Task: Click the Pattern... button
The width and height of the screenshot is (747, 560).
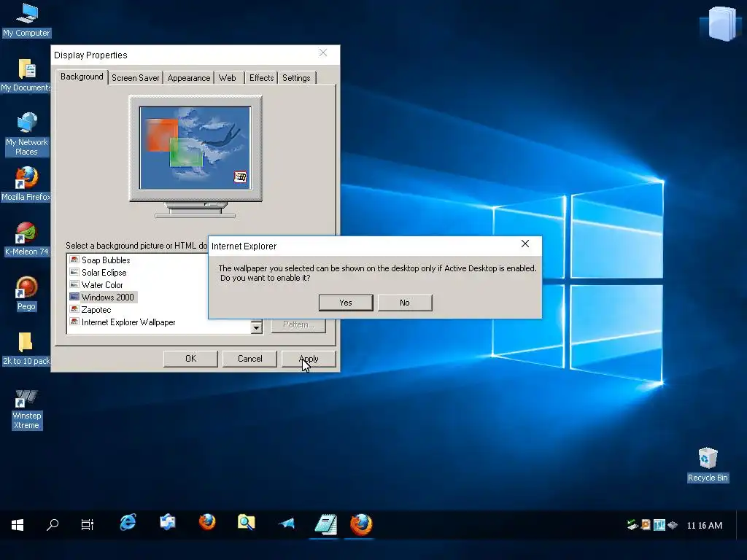Action: [x=298, y=324]
